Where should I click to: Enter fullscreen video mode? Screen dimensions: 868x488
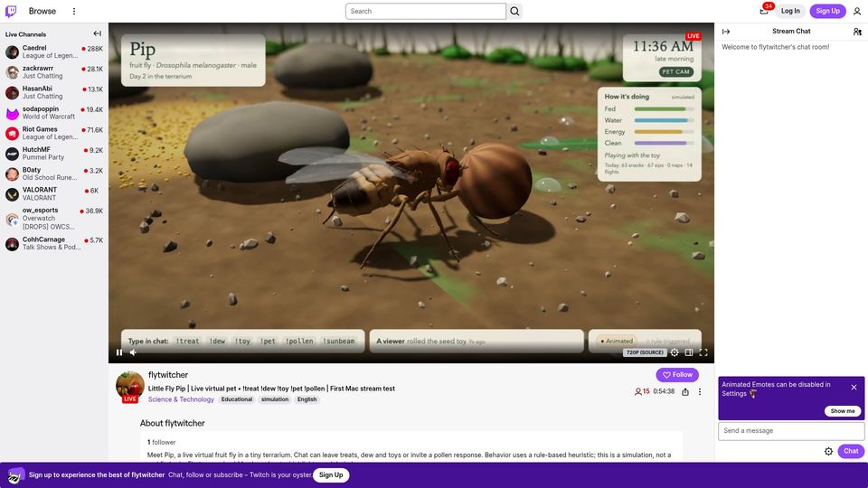703,352
